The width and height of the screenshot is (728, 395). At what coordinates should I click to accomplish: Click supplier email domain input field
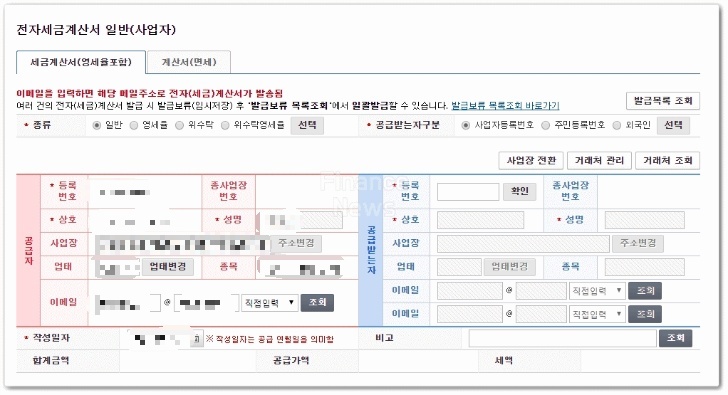[206, 303]
